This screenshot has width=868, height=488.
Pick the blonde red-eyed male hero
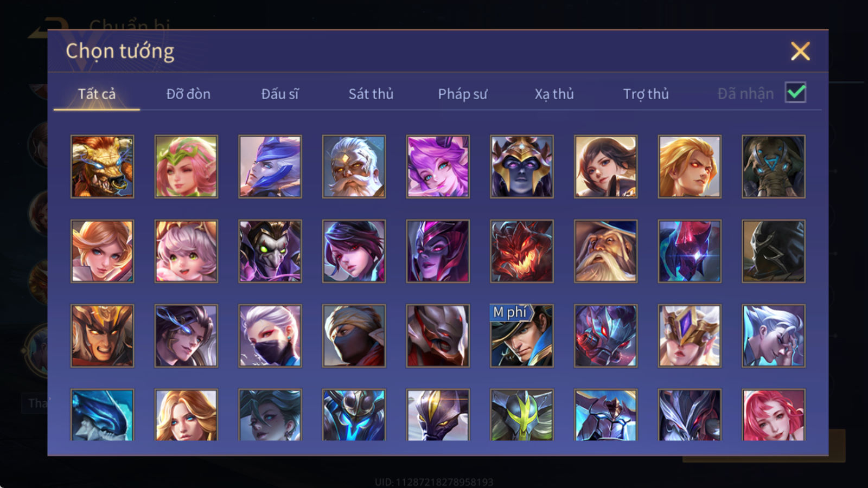pos(690,166)
